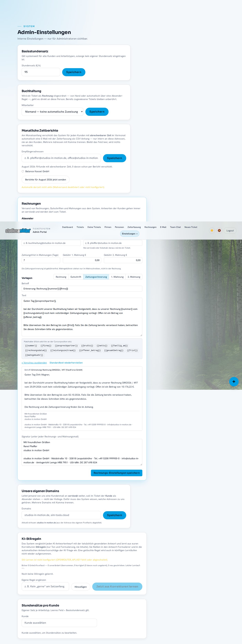
Task: Switch to the 2. Mahnung tab
Action: [134, 277]
